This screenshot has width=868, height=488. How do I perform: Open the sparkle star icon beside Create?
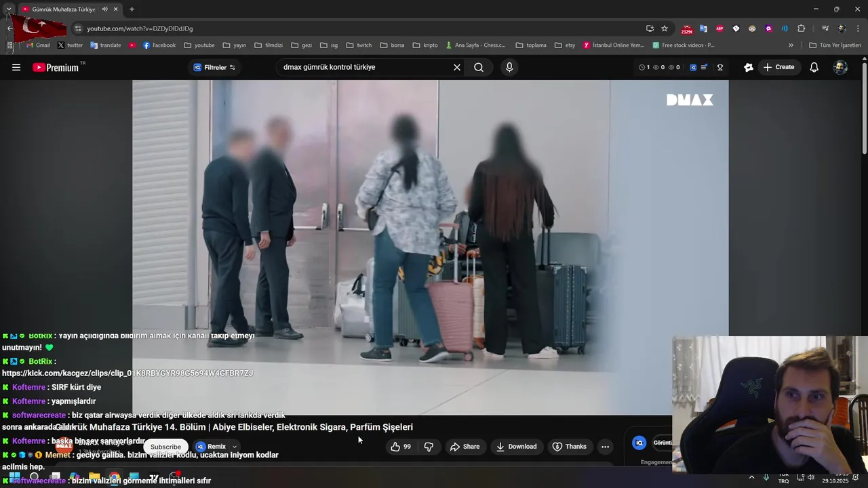click(x=749, y=67)
